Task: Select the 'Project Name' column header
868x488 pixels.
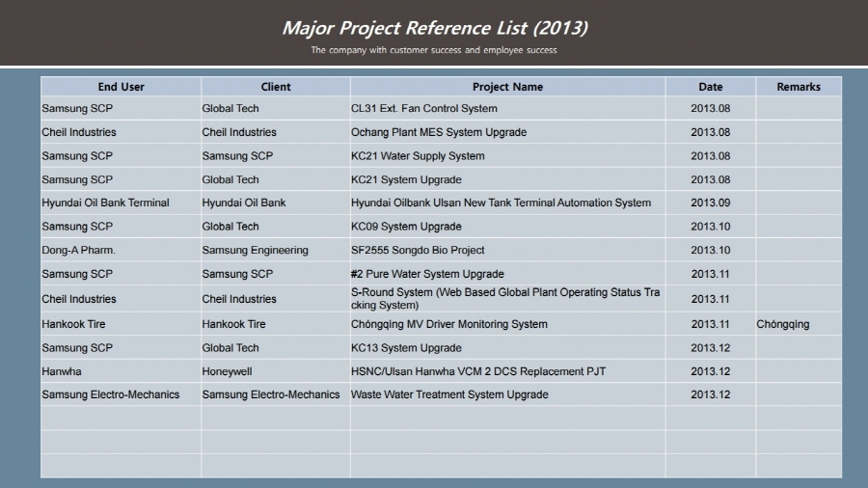Action: (507, 87)
